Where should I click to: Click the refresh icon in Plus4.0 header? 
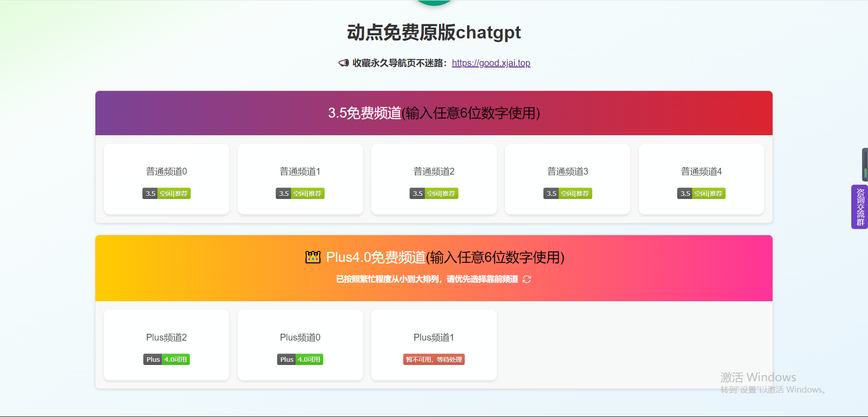click(x=527, y=280)
